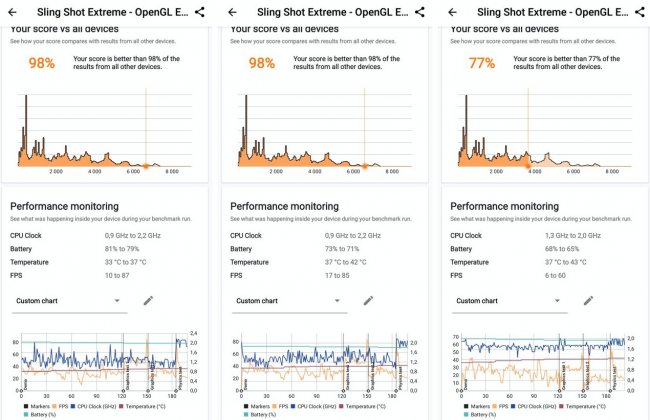The height and width of the screenshot is (420, 650).
Task: Click the pencil icon in the middle screenshot
Action: pyautogui.click(x=367, y=300)
